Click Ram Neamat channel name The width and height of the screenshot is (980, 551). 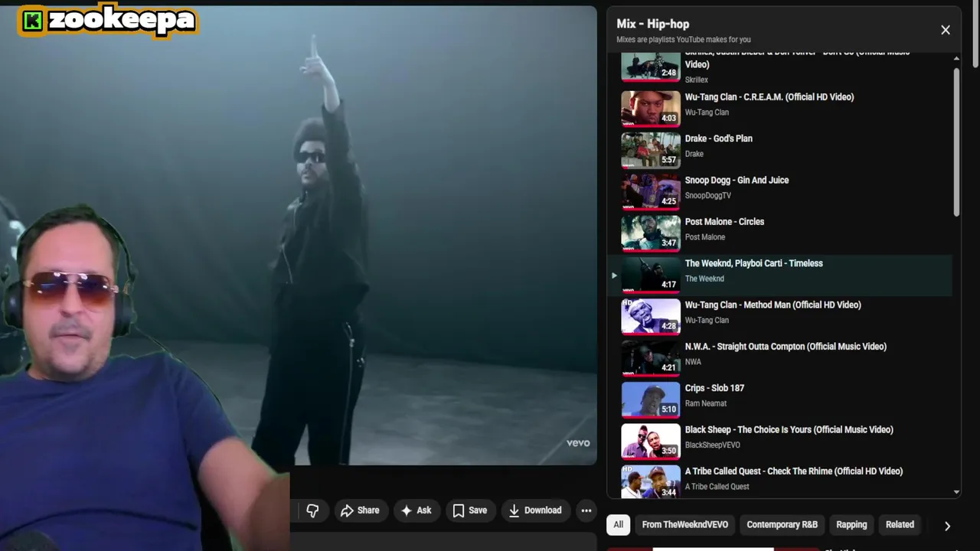(705, 403)
